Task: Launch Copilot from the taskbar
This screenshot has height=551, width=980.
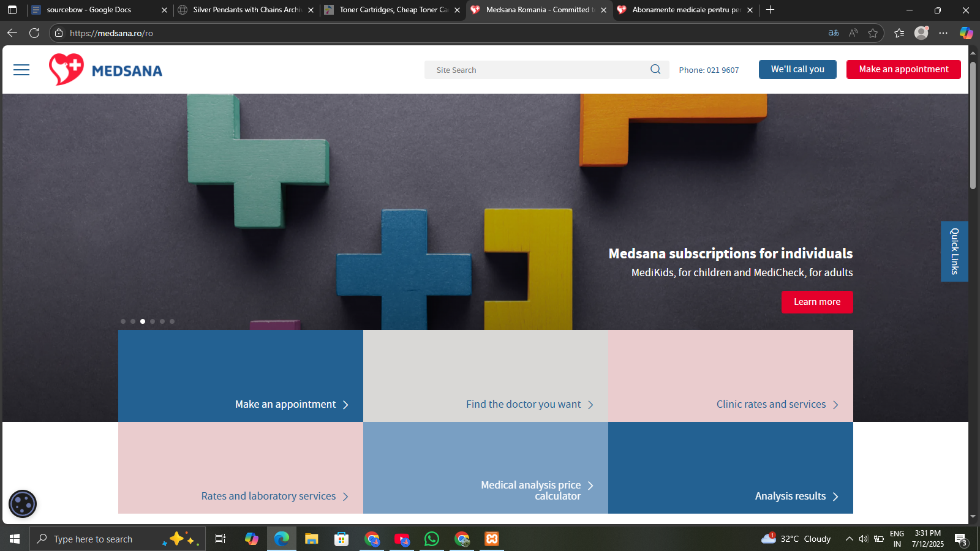Action: pyautogui.click(x=252, y=539)
